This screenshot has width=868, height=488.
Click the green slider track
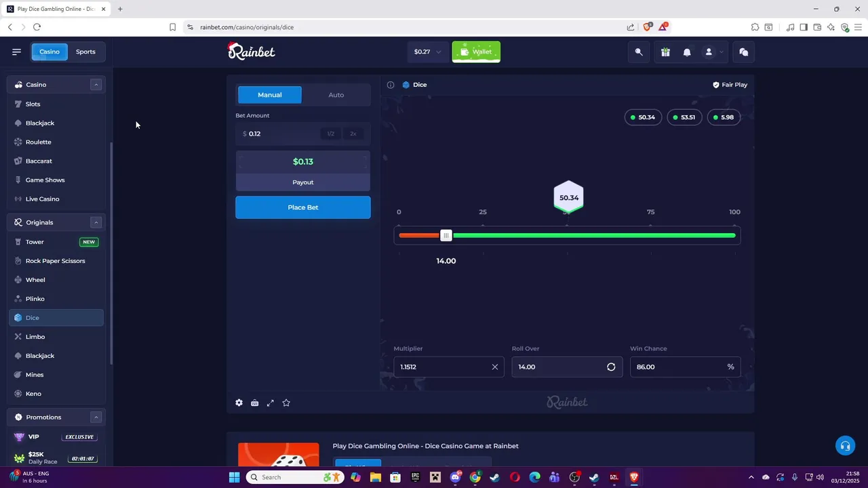click(x=594, y=235)
